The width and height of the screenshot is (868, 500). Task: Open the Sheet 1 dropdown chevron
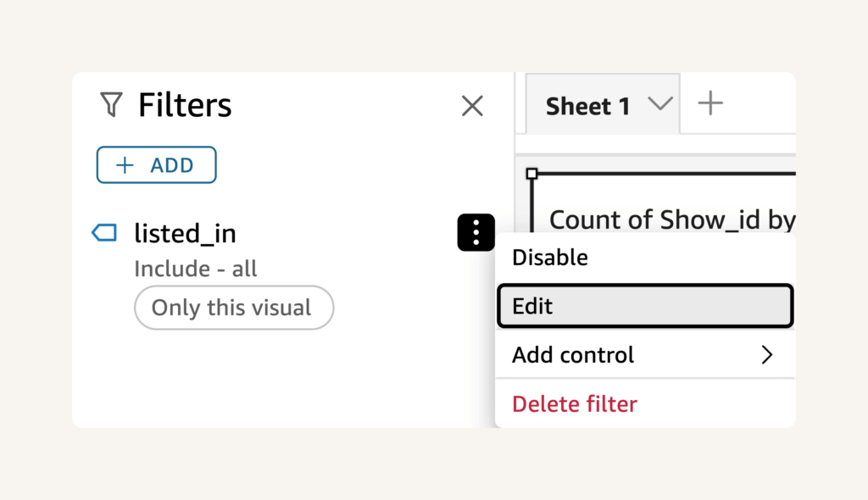[659, 103]
